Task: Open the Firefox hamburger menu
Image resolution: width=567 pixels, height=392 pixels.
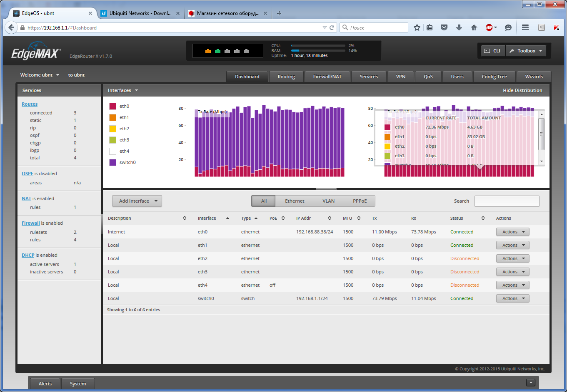Action: pos(525,27)
